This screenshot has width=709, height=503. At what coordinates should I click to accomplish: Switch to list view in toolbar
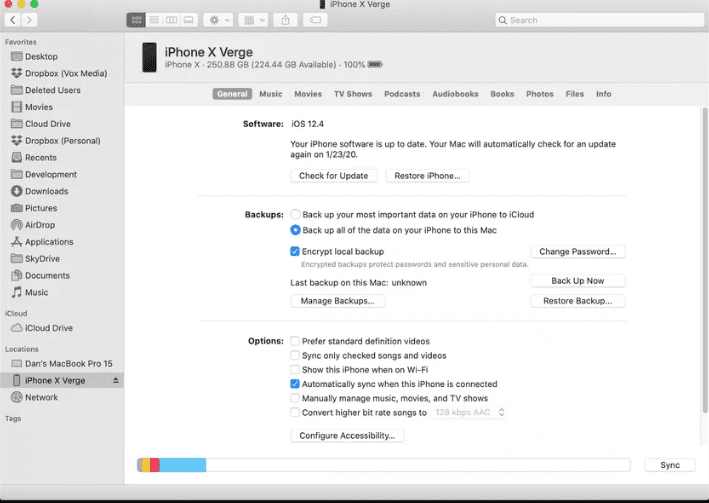click(154, 20)
